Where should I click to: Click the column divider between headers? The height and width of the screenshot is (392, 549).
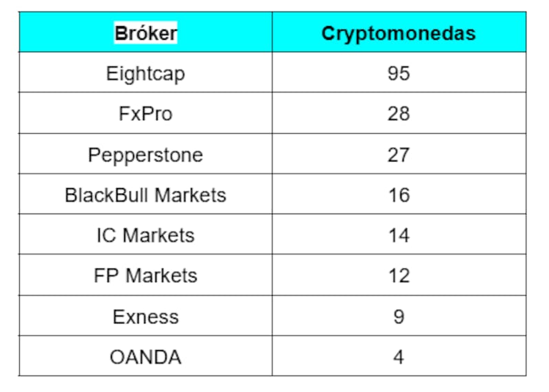pyautogui.click(x=272, y=32)
